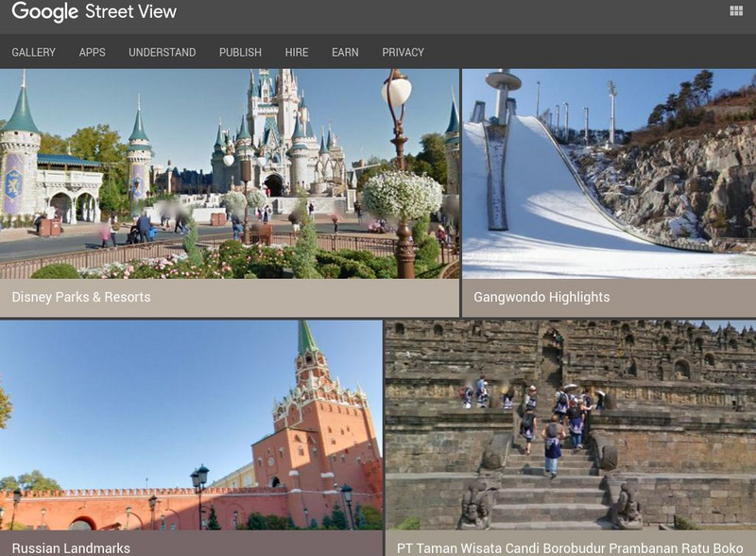Open the Google apps grid icon
Image resolution: width=756 pixels, height=556 pixels.
click(x=736, y=11)
